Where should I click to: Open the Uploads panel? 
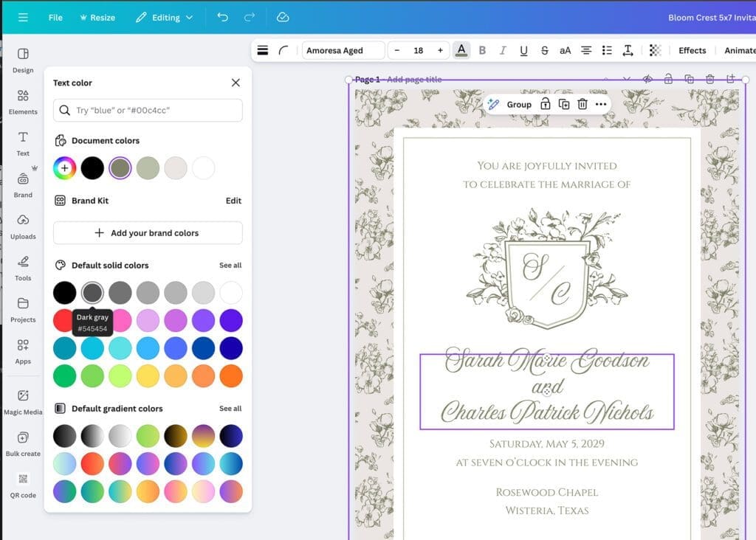click(23, 226)
